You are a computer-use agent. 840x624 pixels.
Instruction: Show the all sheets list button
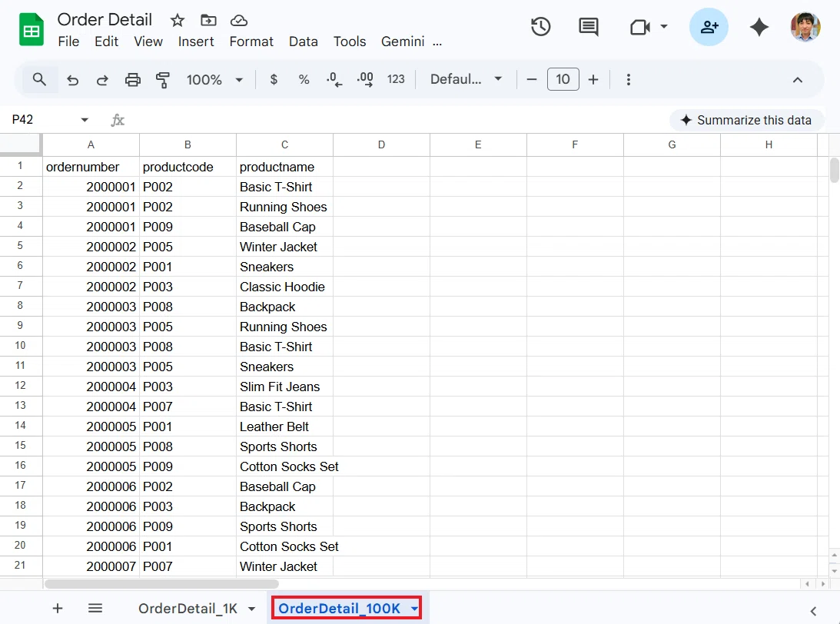95,609
